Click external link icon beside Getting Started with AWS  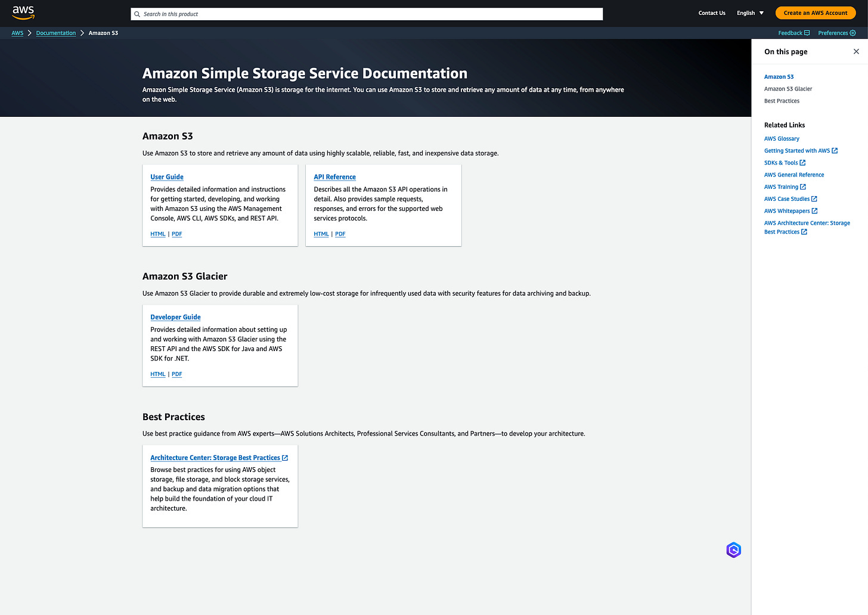tap(835, 151)
